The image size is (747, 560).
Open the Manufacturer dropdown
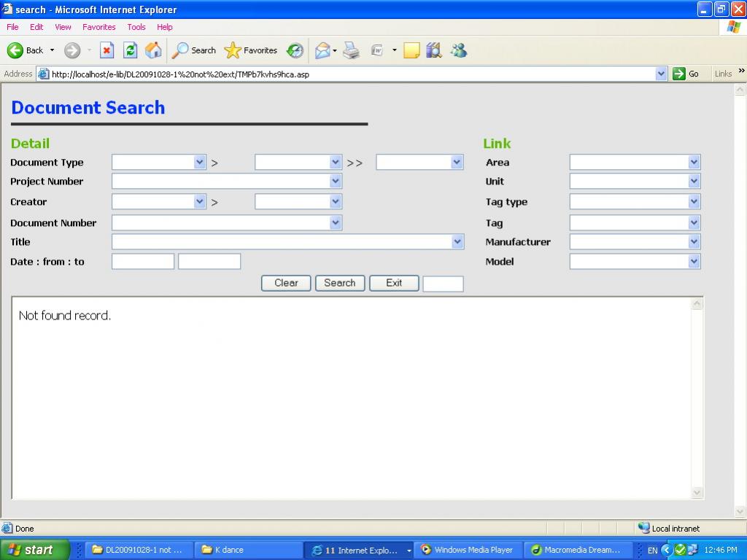694,242
